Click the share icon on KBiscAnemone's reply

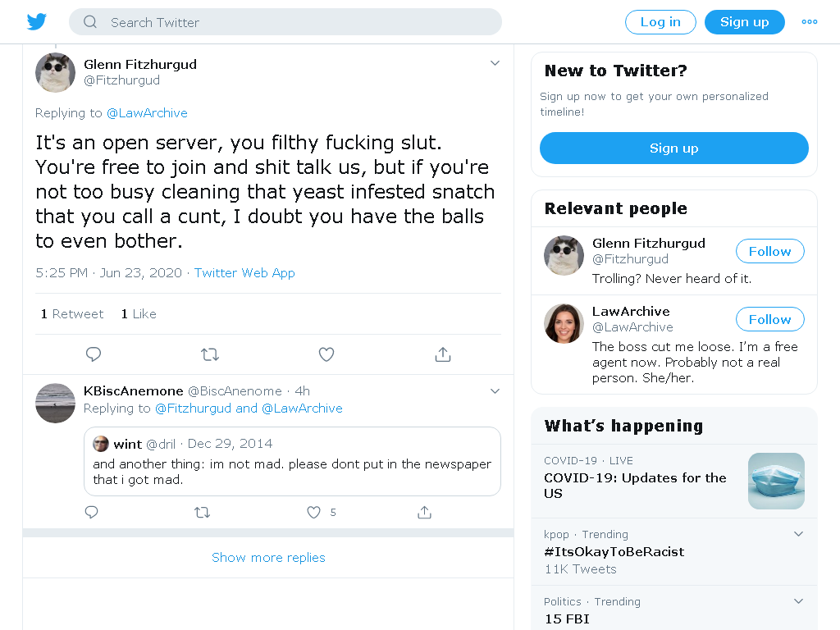point(424,513)
